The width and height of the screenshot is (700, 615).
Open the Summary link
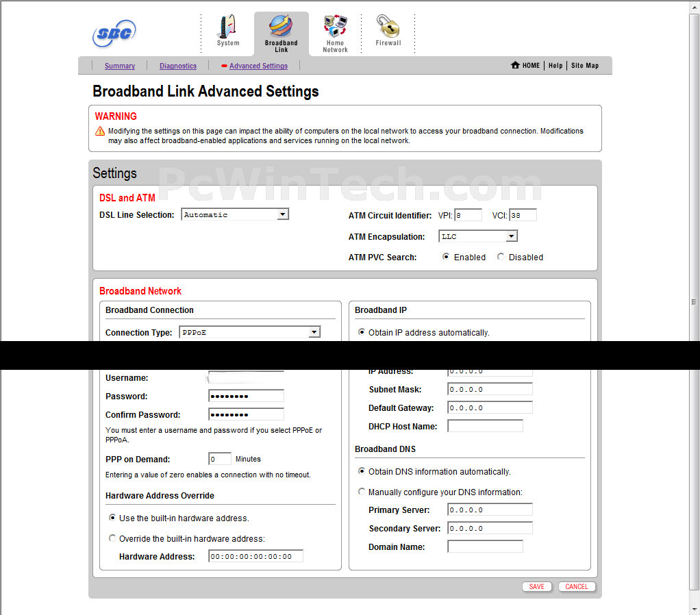coord(120,66)
